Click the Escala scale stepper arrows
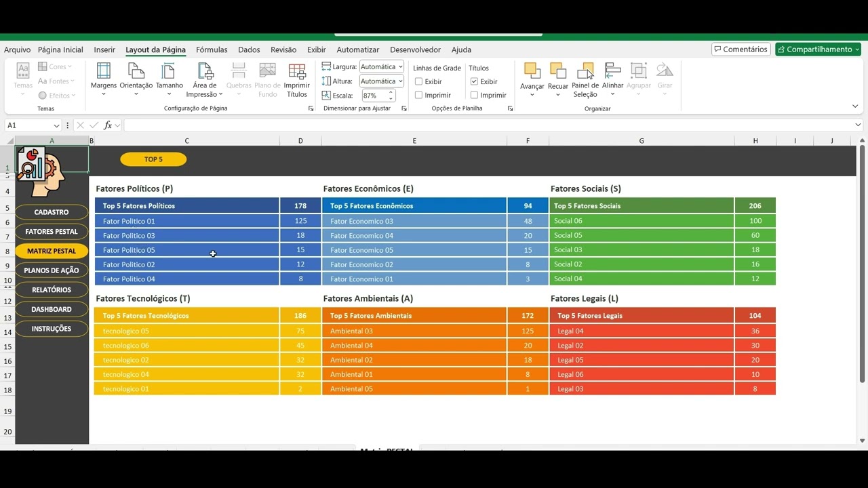Image resolution: width=868 pixels, height=488 pixels. (391, 96)
